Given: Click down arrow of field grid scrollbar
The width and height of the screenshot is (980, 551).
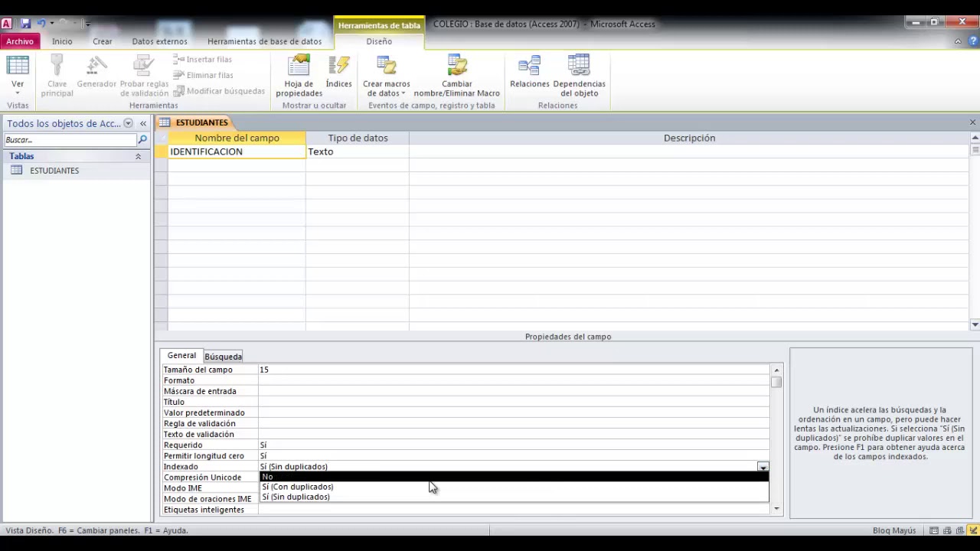Looking at the screenshot, I should click(975, 325).
